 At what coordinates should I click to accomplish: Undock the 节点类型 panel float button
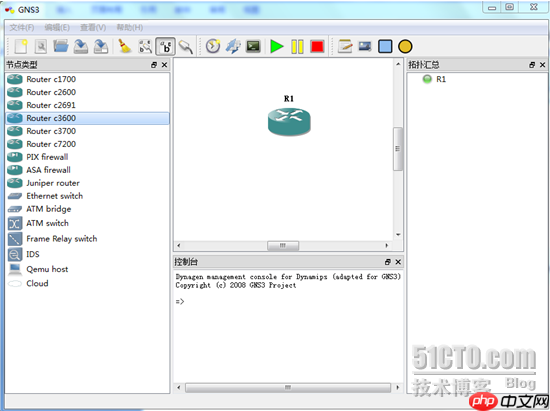154,65
